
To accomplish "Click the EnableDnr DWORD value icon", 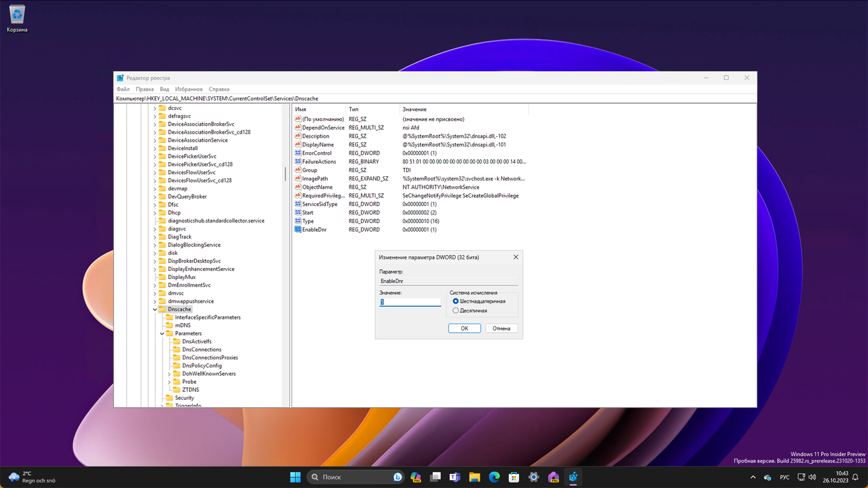I will click(297, 229).
